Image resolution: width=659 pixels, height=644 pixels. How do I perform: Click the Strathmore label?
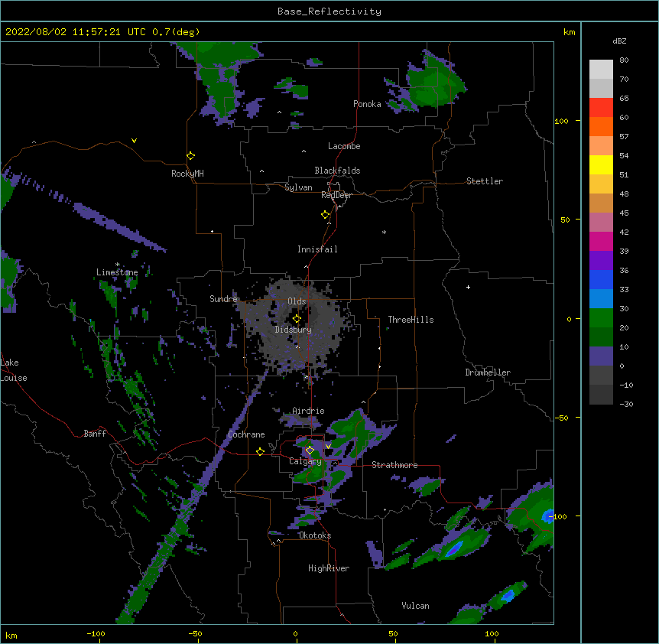point(394,465)
